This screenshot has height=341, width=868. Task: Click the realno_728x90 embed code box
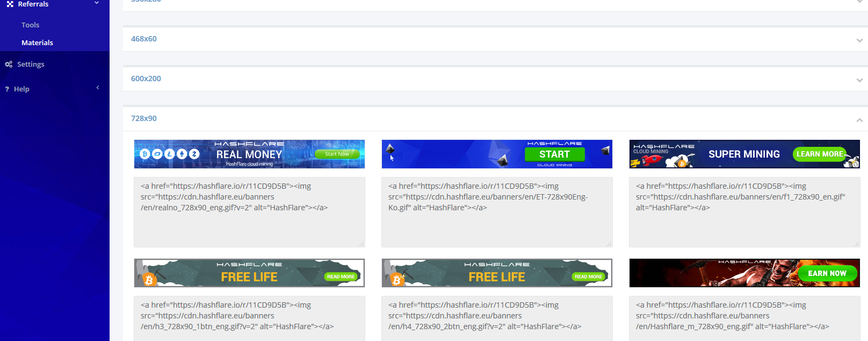pos(249,212)
